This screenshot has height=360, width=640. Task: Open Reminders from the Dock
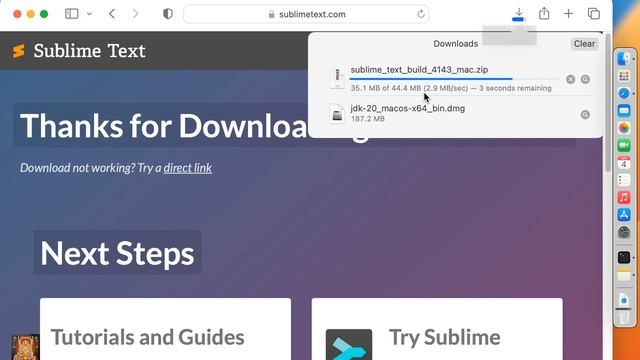tap(624, 180)
